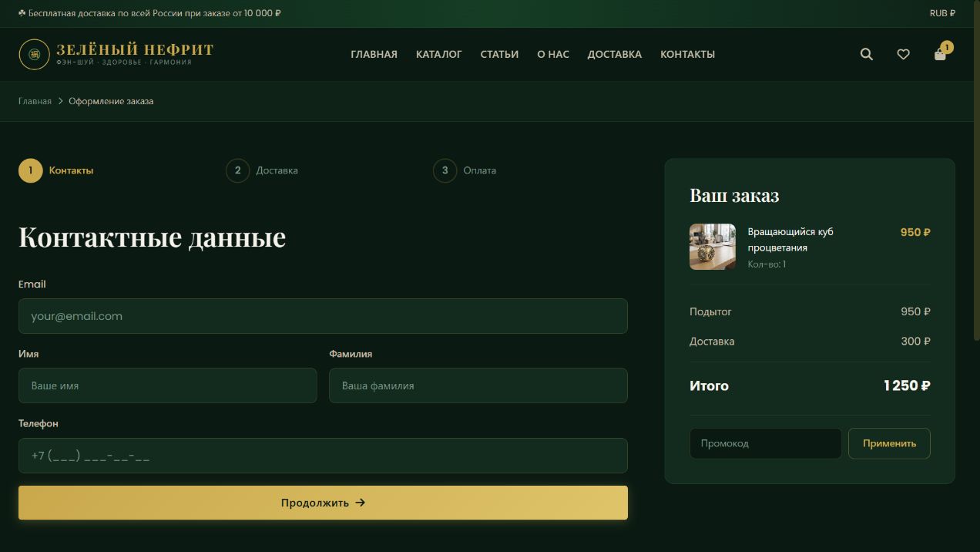The width and height of the screenshot is (980, 552).
Task: Open the Статьи menu item
Action: (x=499, y=54)
